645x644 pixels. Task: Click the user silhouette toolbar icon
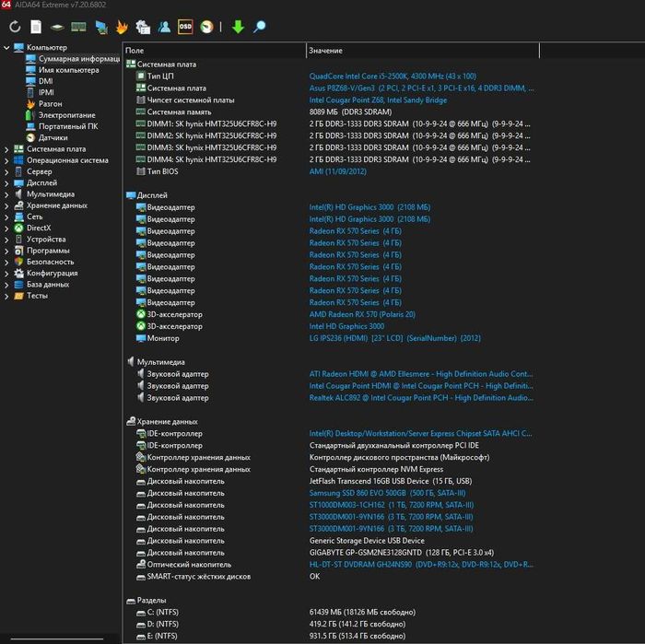pyautogui.click(x=164, y=27)
